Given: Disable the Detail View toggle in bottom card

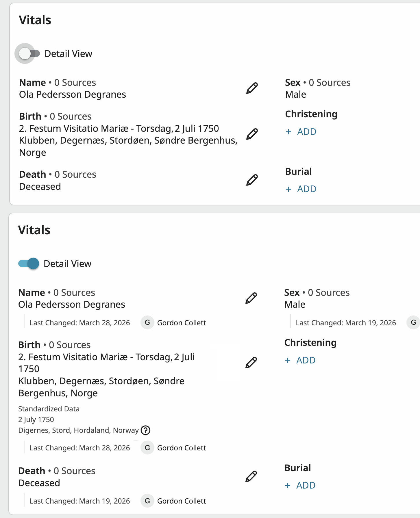Looking at the screenshot, I should (x=29, y=263).
